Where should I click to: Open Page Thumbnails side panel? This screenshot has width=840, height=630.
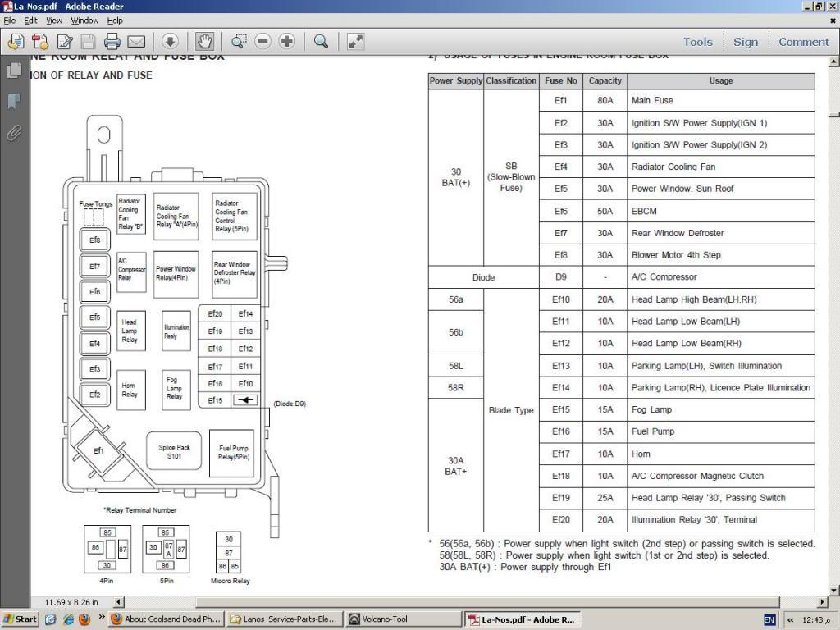pyautogui.click(x=15, y=71)
